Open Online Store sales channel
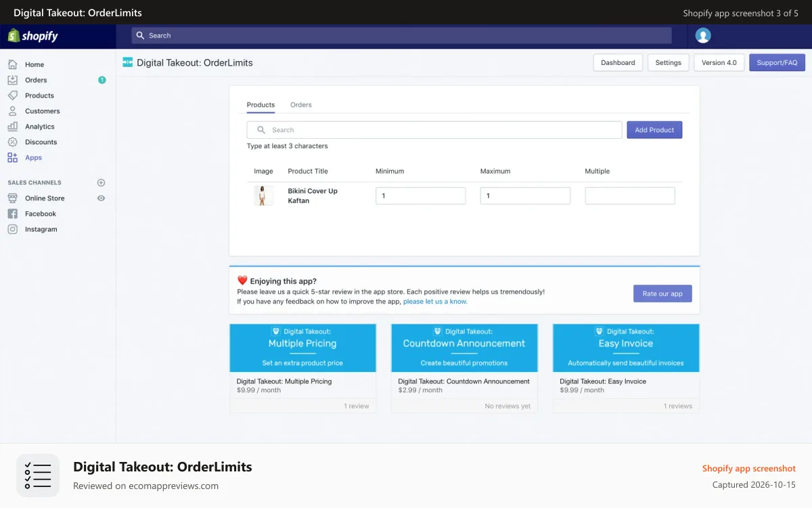This screenshot has width=812, height=508. pos(45,198)
